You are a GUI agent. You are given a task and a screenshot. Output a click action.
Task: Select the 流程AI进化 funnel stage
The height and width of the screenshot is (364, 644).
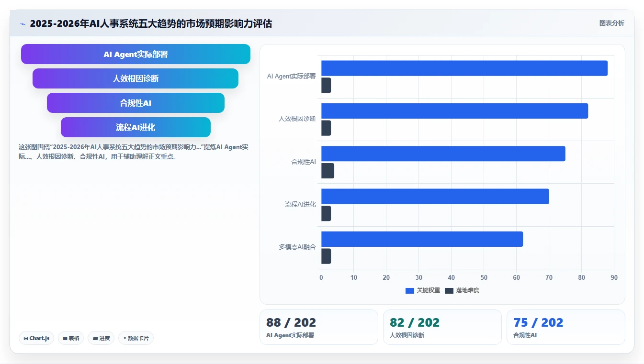pyautogui.click(x=136, y=127)
